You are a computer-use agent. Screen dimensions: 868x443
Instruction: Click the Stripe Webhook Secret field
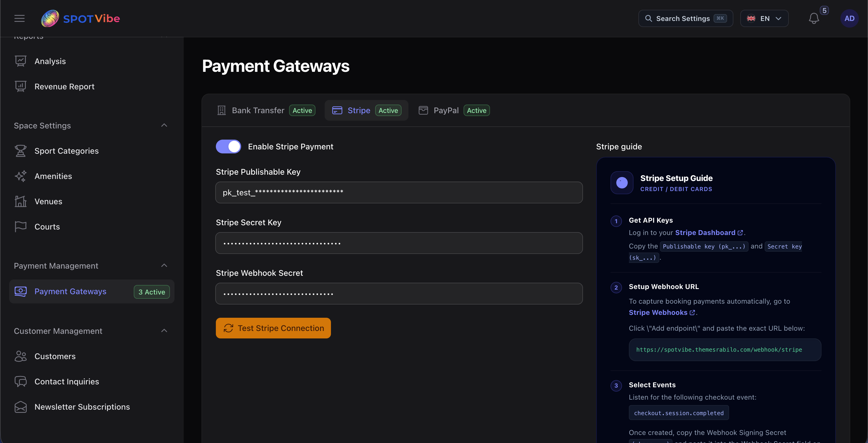[399, 294]
